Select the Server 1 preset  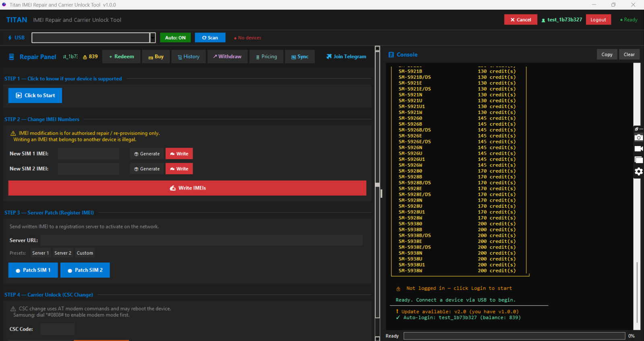[40, 253]
